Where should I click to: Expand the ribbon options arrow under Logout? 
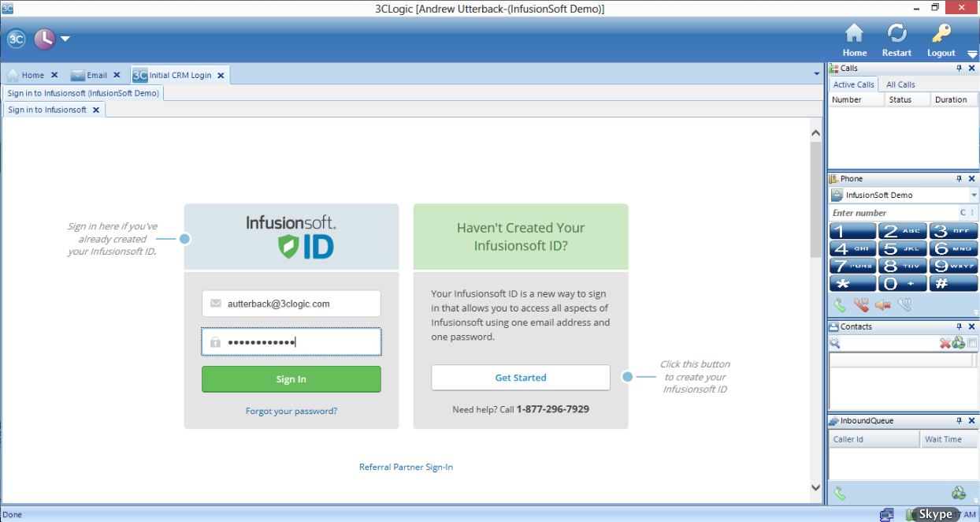pos(972,54)
